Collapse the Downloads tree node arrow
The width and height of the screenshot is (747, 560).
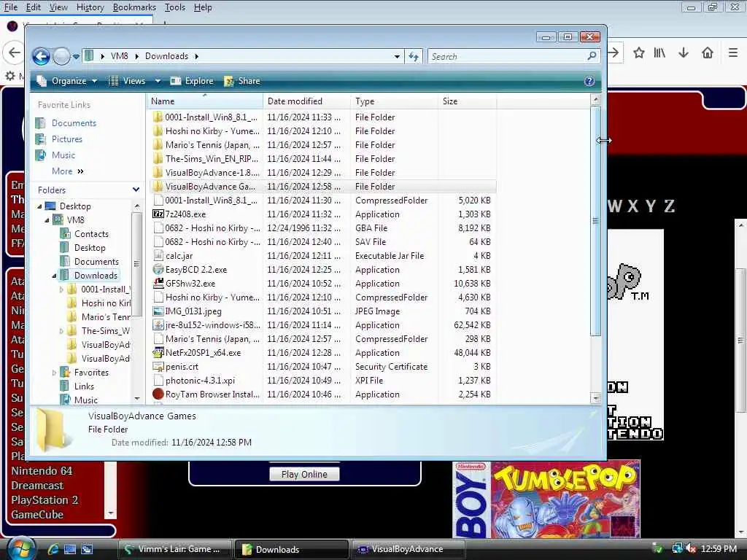54,276
